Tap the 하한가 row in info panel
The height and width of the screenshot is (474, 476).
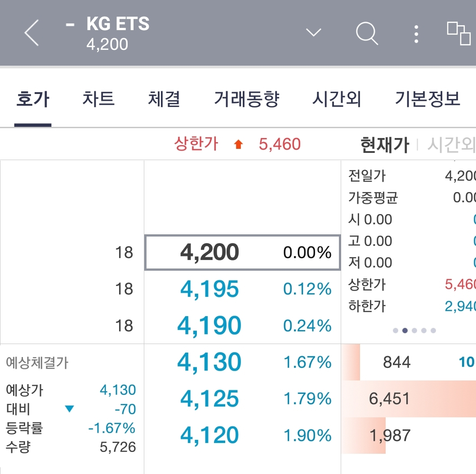point(412,306)
